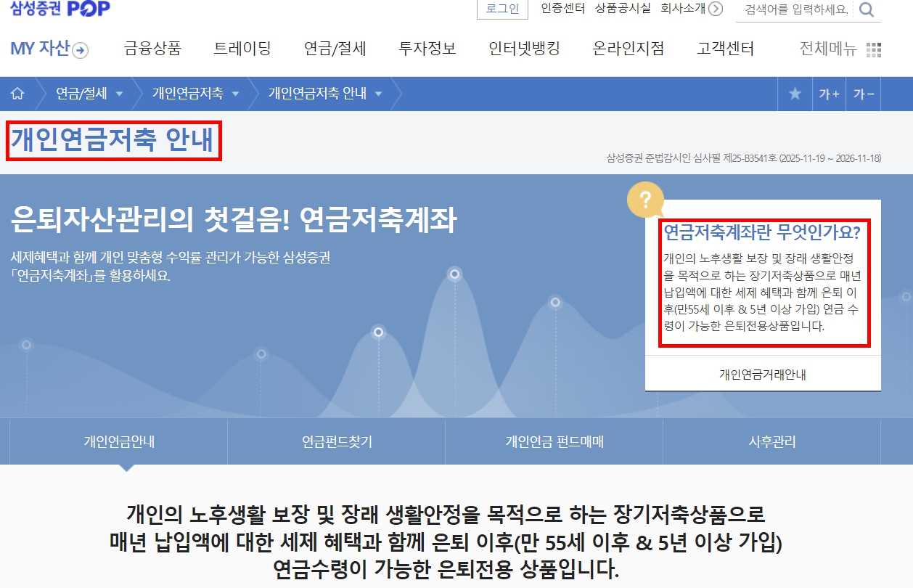This screenshot has height=588, width=913.
Task: Select the 개인연금 펀드매매 tab
Action: click(554, 441)
